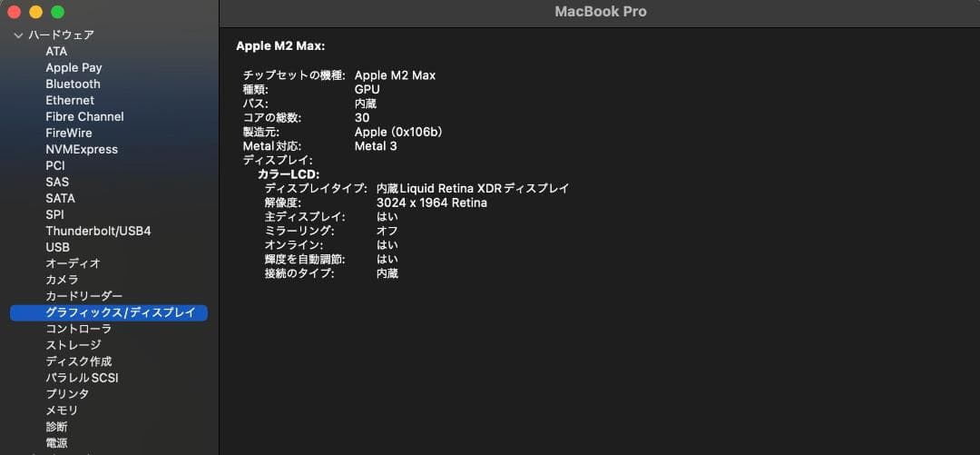The image size is (980, 455).
Task: Select NVMExpress in the sidebar
Action: [82, 150]
